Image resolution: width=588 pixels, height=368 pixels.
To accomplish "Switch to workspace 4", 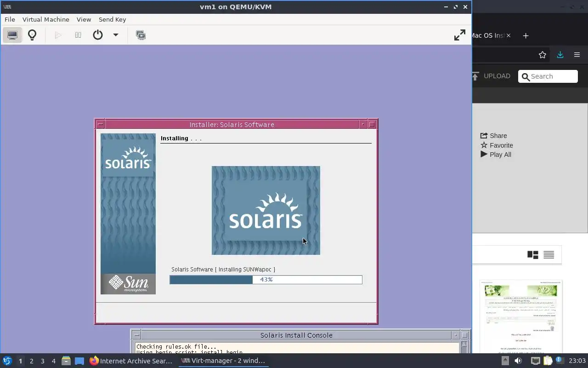I will [x=53, y=361].
